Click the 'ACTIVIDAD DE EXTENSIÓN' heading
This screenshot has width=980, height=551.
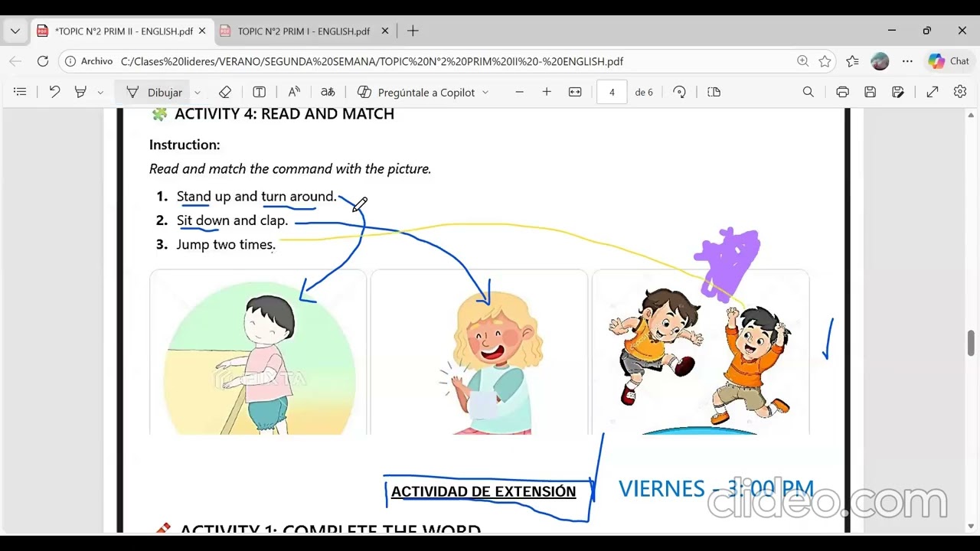pos(483,492)
